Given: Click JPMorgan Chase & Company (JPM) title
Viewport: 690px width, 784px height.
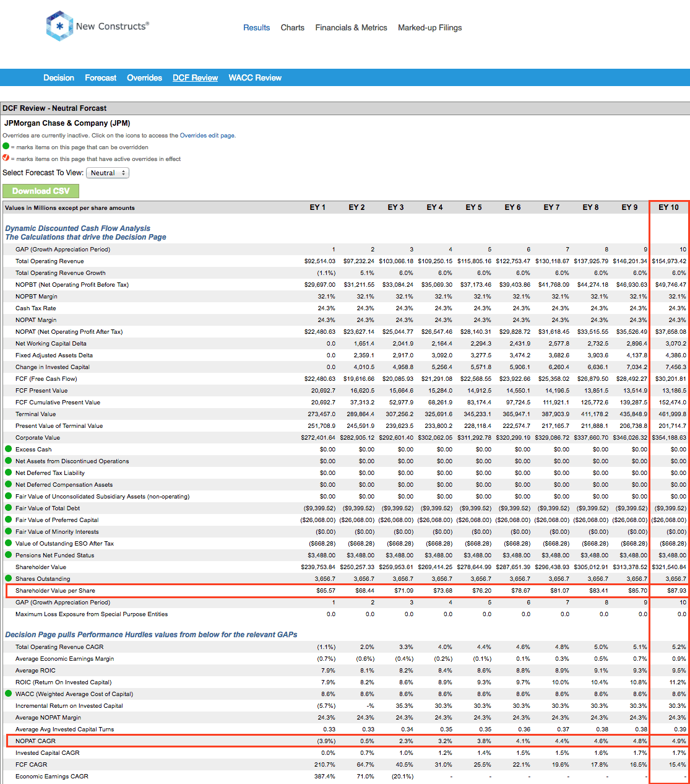Looking at the screenshot, I should pyautogui.click(x=67, y=123).
